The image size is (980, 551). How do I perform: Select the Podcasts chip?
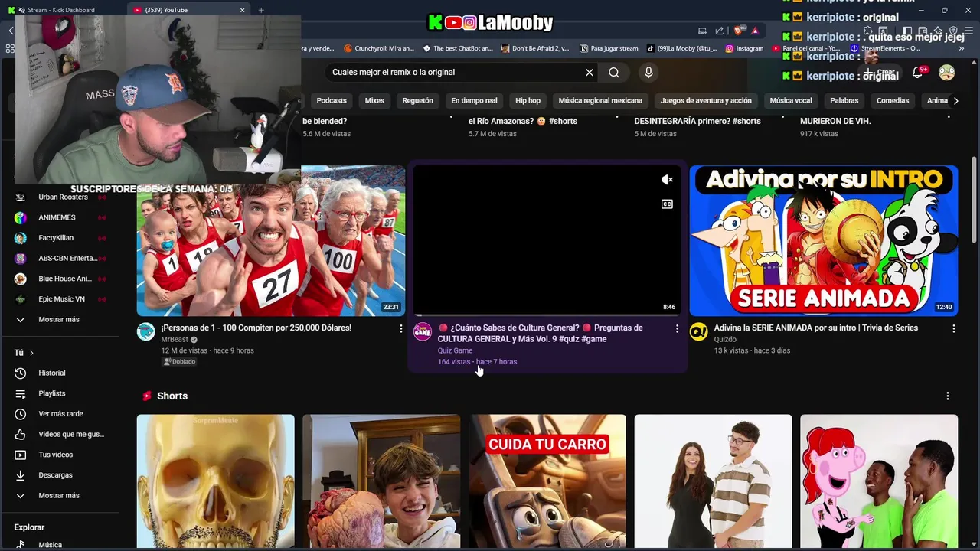pos(332,100)
